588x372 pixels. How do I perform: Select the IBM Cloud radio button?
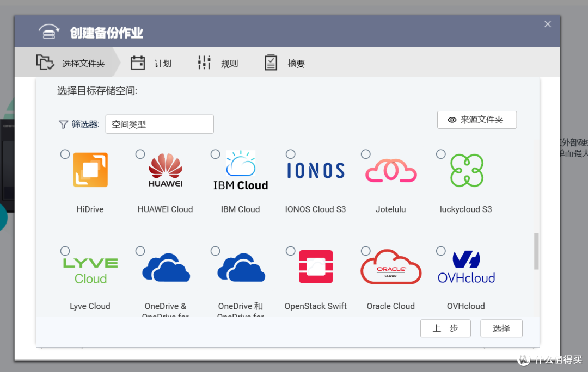215,154
